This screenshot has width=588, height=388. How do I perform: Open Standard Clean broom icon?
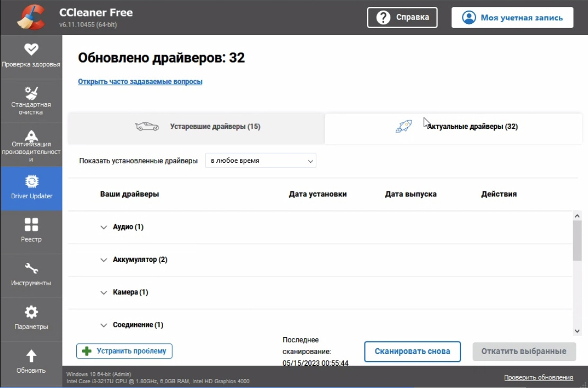pos(31,93)
